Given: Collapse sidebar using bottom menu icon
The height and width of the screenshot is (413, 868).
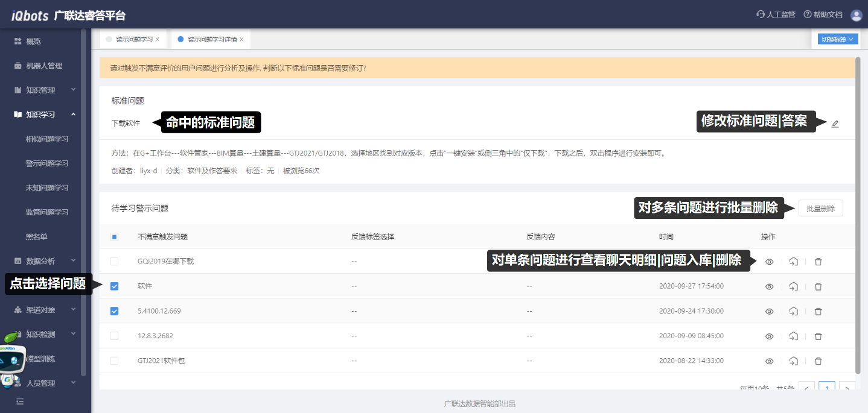Looking at the screenshot, I should click(x=20, y=402).
